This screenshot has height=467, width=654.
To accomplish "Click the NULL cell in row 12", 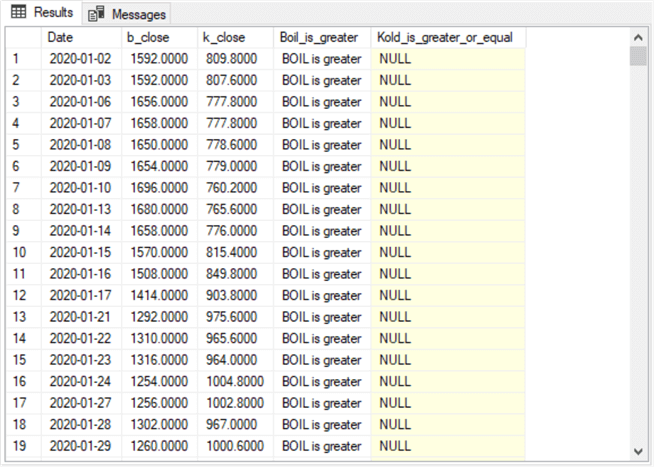I will 448,295.
